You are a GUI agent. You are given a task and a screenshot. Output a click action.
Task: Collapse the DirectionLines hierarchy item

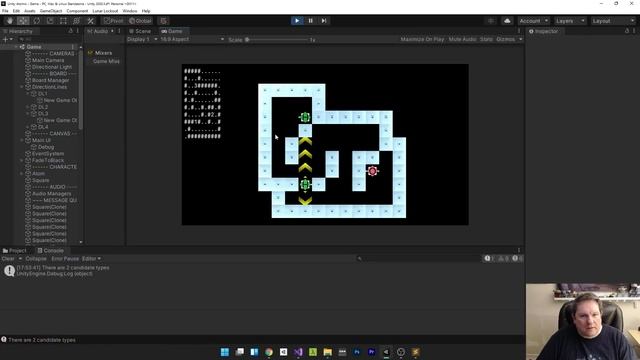(x=22, y=87)
